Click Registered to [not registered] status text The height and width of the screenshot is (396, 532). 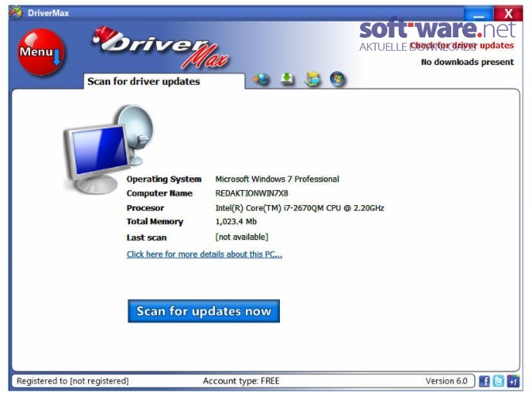[x=73, y=381]
